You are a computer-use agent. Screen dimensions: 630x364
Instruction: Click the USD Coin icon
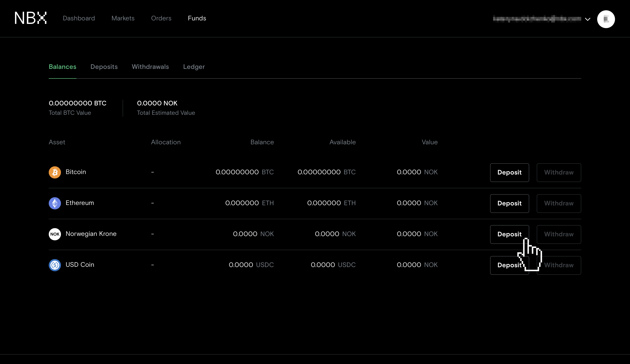[x=55, y=265]
